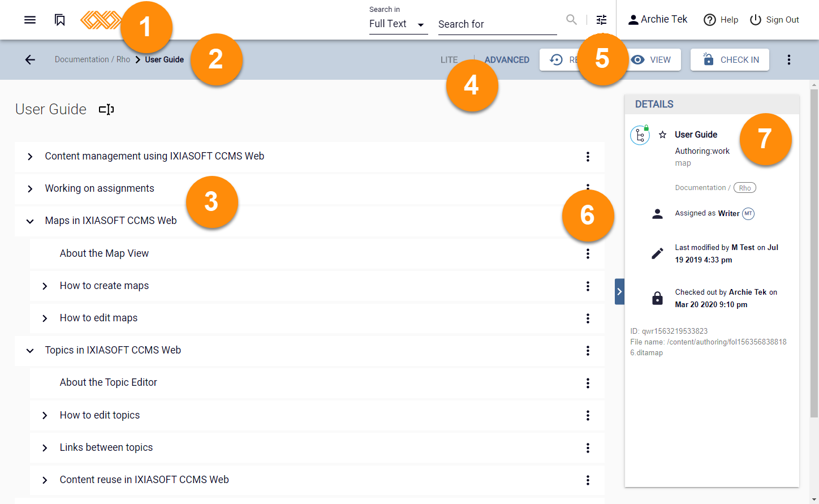This screenshot has width=819, height=504.
Task: Open the Help link
Action: [721, 20]
